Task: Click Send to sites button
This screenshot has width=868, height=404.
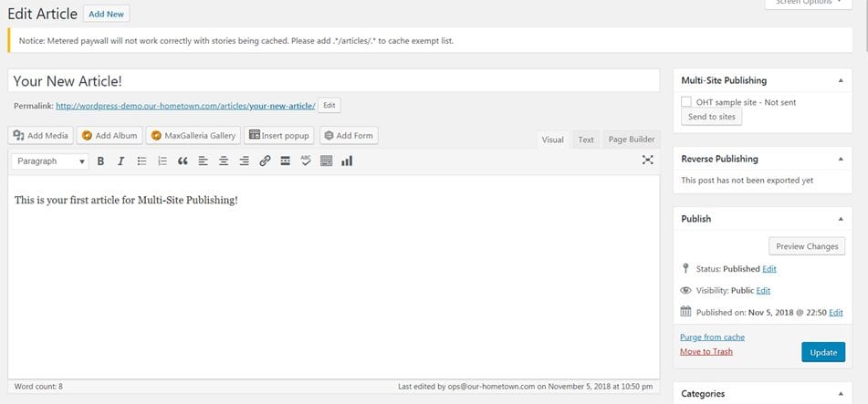Action: 711,117
